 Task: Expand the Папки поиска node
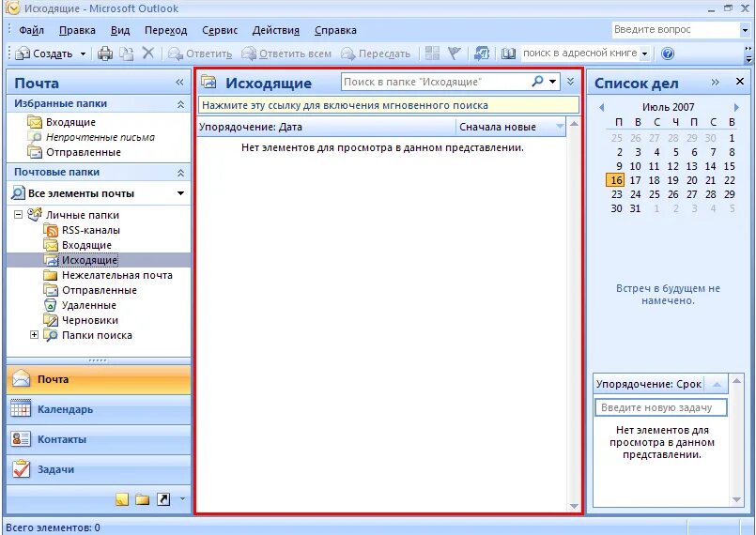(x=34, y=334)
